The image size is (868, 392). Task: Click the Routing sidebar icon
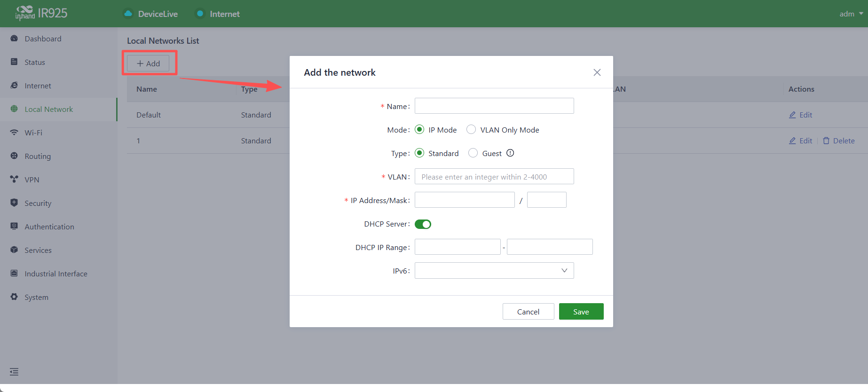(x=14, y=156)
